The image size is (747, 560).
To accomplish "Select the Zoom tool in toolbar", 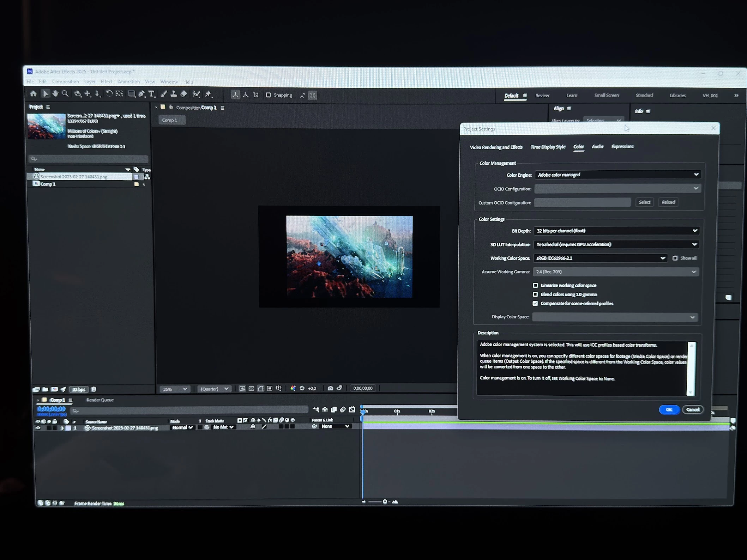I will [65, 94].
